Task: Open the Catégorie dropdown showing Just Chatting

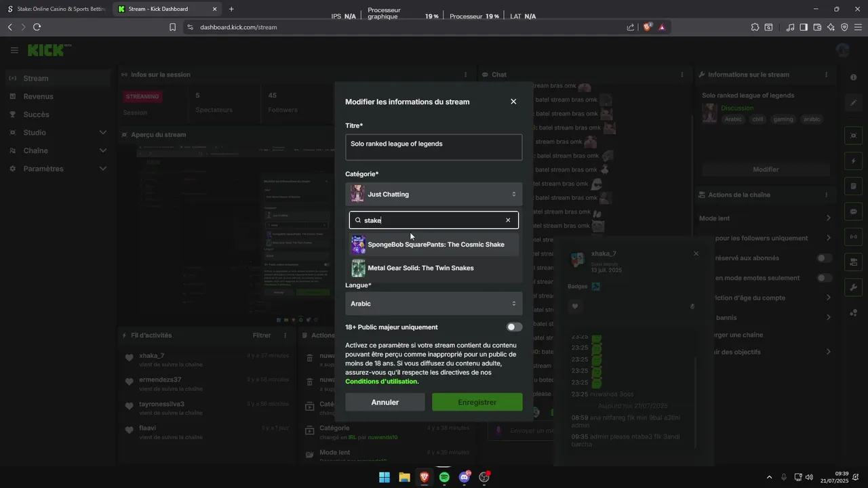Action: [x=433, y=194]
